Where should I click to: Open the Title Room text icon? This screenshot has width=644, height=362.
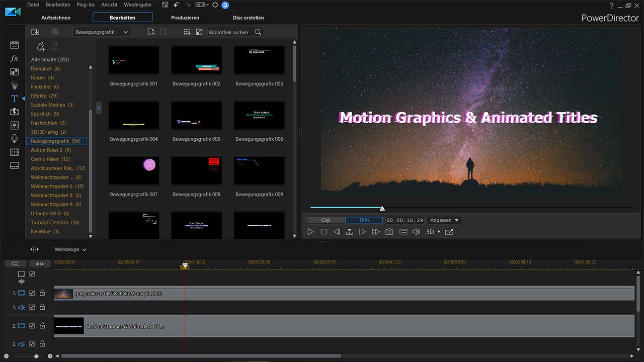coord(14,99)
